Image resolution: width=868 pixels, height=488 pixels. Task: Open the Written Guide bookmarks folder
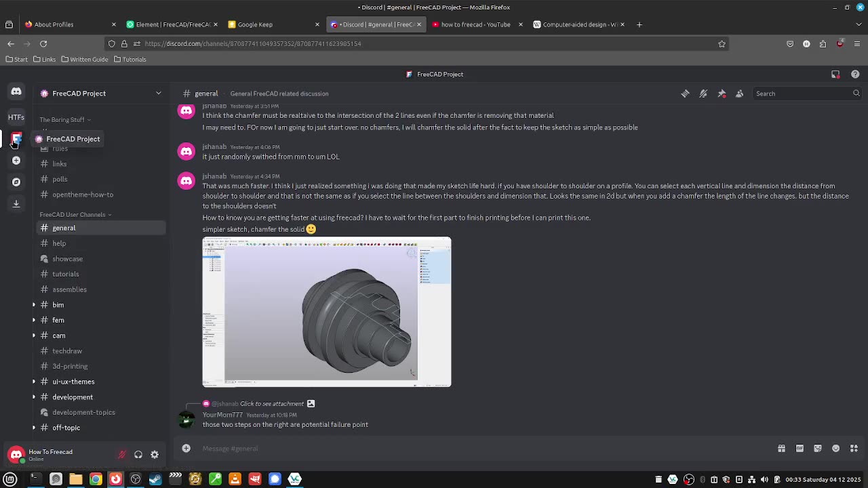coord(85,60)
